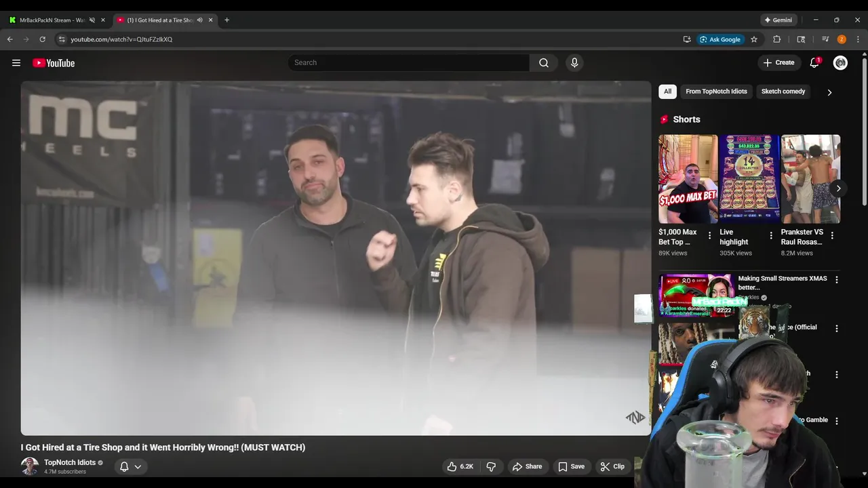Bookmark this page with the star

point(754,39)
